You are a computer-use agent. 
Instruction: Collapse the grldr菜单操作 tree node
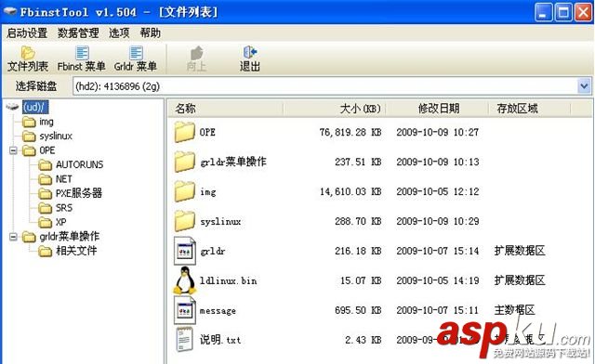pos(13,237)
